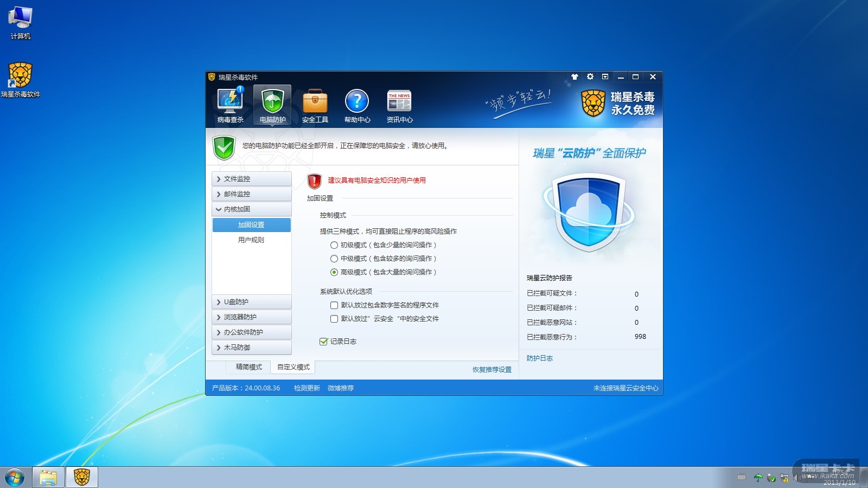
Task: Select the 瑞星杀毒软件 desktop shortcut
Action: (21, 80)
